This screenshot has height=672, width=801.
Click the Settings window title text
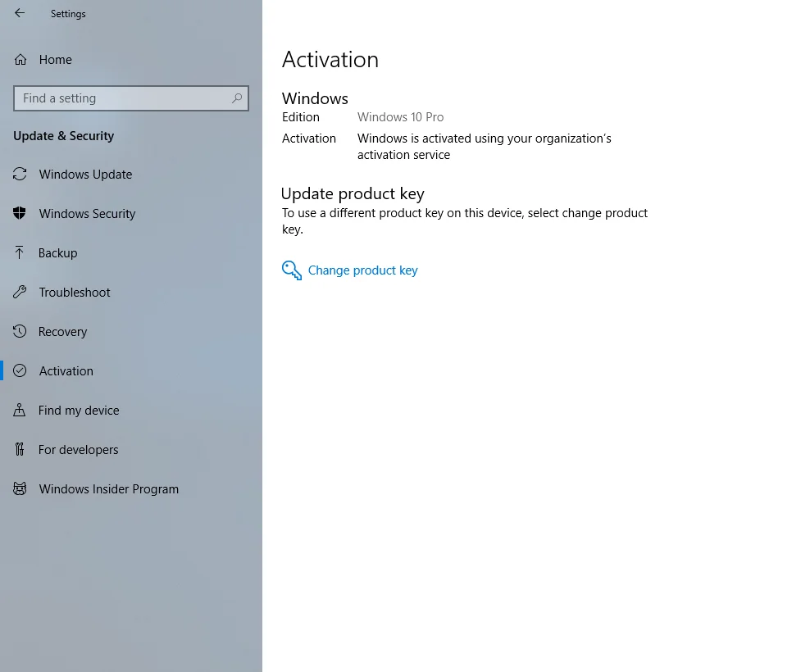pos(68,14)
